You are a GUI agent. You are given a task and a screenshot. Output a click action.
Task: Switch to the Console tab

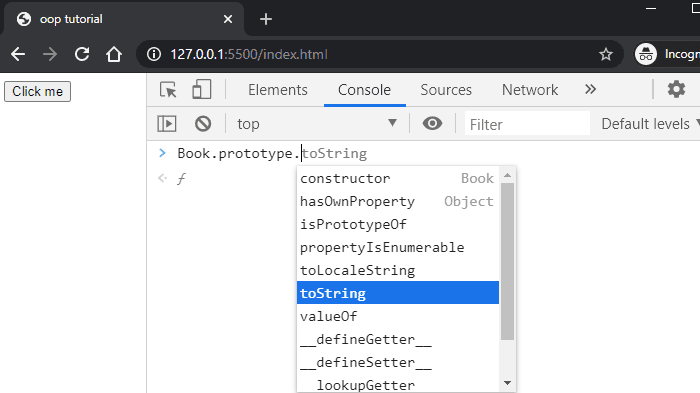tap(364, 90)
